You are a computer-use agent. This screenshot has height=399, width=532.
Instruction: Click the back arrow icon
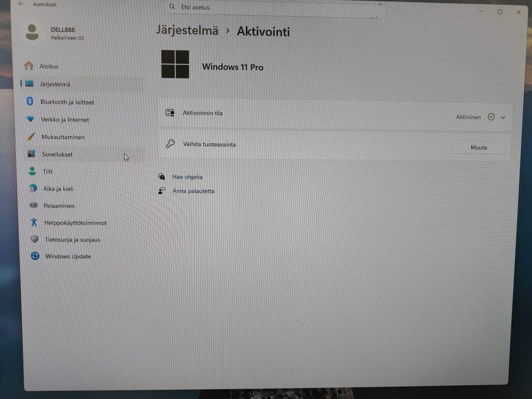pyautogui.click(x=21, y=4)
